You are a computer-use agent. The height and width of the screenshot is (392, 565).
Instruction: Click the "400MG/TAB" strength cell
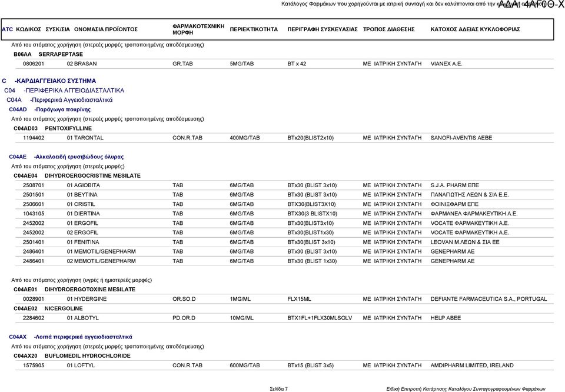[x=245, y=138]
